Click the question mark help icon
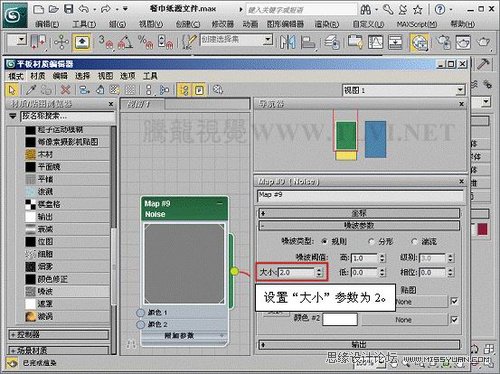 click(x=440, y=10)
